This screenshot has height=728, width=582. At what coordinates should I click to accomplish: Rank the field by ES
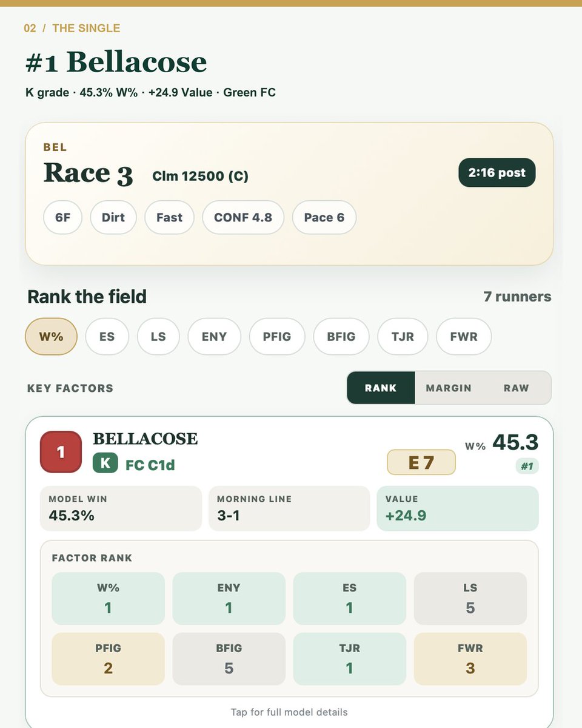(107, 337)
